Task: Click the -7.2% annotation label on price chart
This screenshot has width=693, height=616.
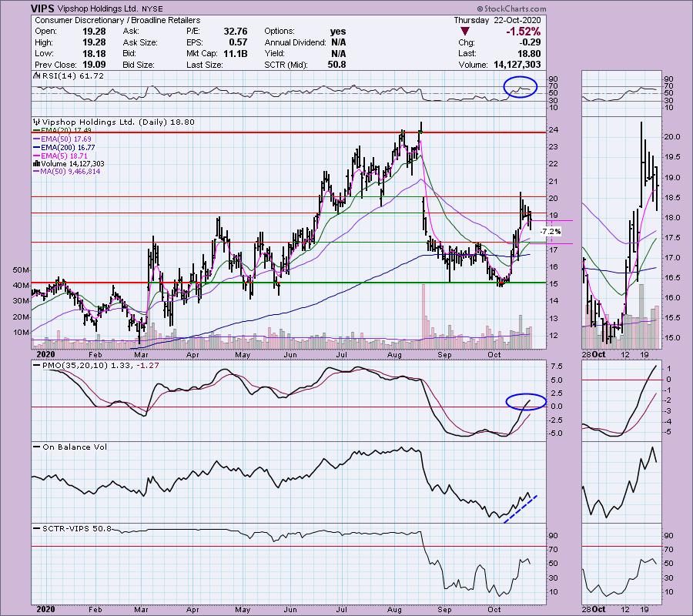Action: click(551, 231)
